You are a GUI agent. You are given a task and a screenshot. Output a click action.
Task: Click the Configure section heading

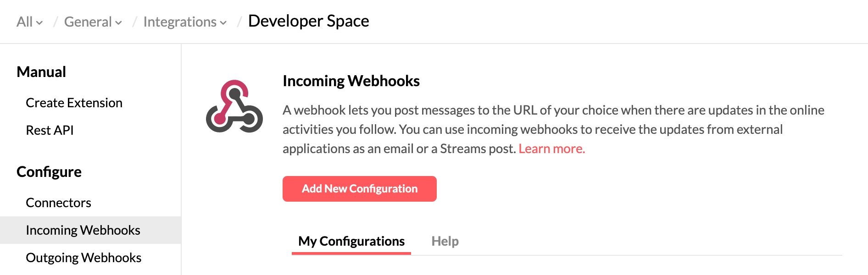click(x=49, y=172)
